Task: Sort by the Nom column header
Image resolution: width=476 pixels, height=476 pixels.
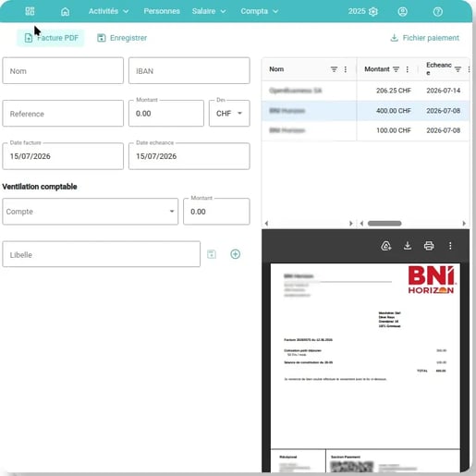Action: tap(276, 69)
